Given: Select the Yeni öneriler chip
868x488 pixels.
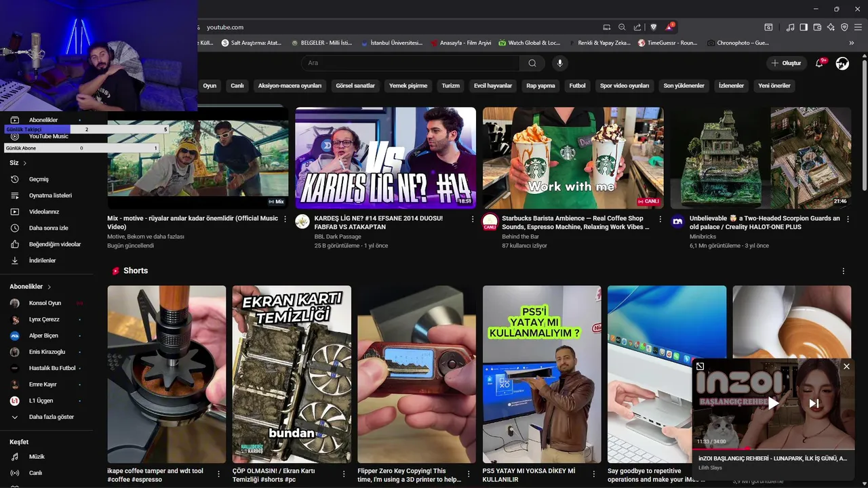Looking at the screenshot, I should coord(774,85).
